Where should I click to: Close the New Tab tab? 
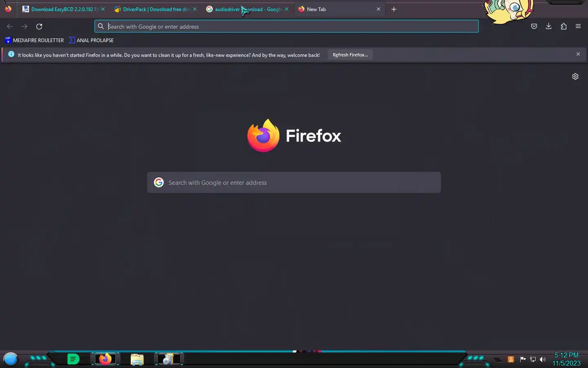click(379, 9)
